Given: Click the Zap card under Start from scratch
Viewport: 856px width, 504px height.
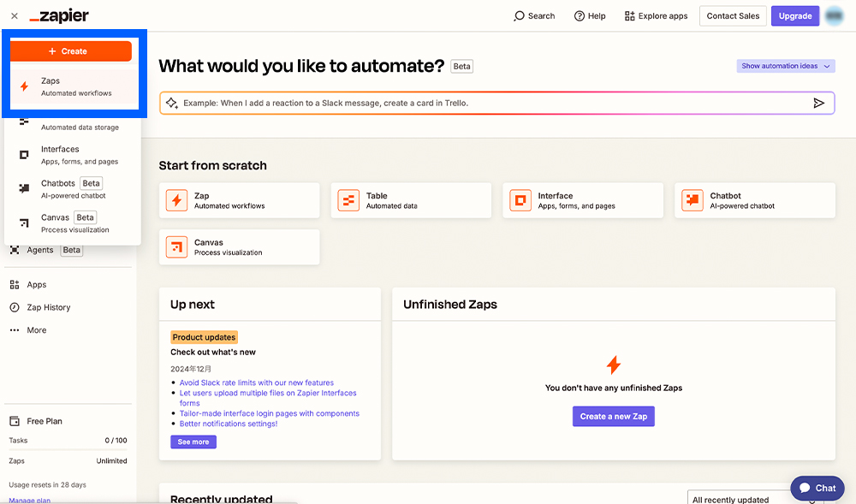Looking at the screenshot, I should point(239,200).
